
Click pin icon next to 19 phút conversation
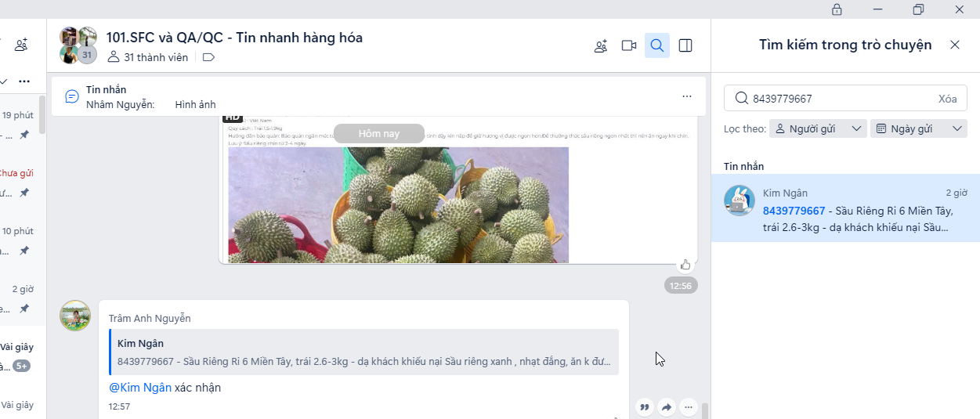(24, 135)
